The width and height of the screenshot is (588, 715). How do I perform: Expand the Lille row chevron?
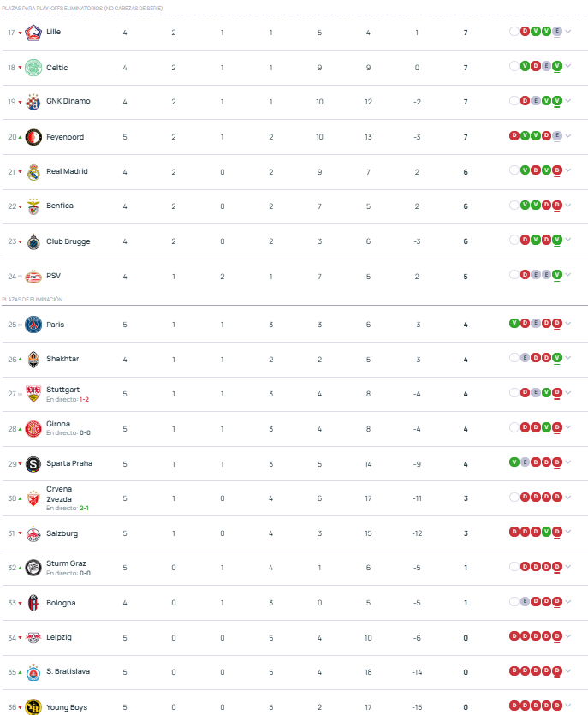pos(568,32)
